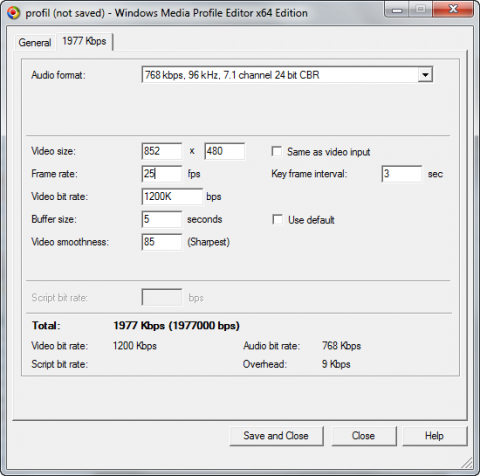Click the video width field showing 852
The image size is (480, 476).
[162, 151]
